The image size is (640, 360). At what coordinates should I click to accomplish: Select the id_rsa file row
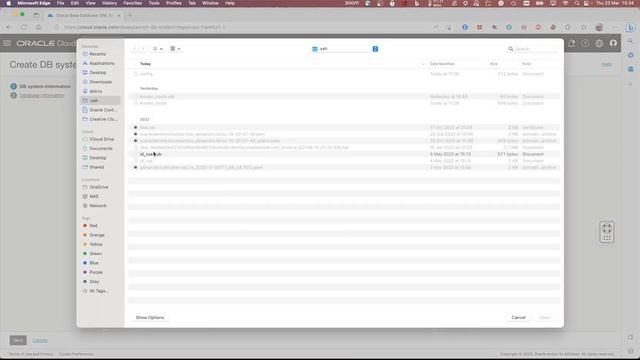coord(344,161)
